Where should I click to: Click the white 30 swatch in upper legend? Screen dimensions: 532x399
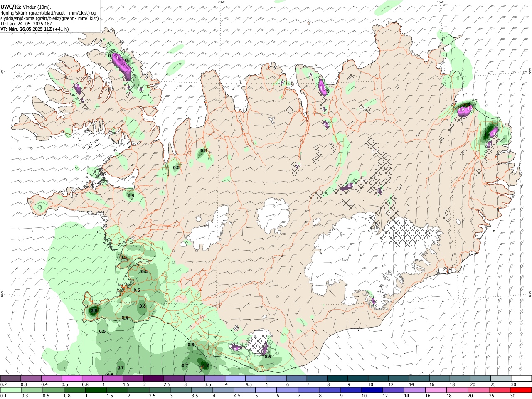point(521,379)
